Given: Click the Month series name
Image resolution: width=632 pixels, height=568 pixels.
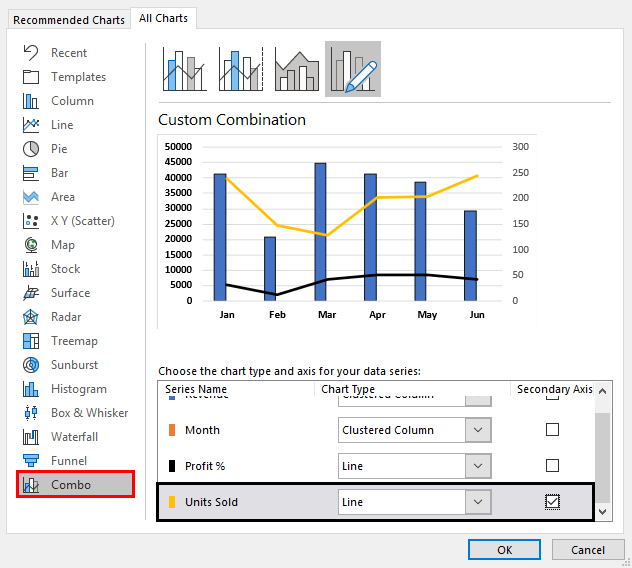Looking at the screenshot, I should point(202,430).
